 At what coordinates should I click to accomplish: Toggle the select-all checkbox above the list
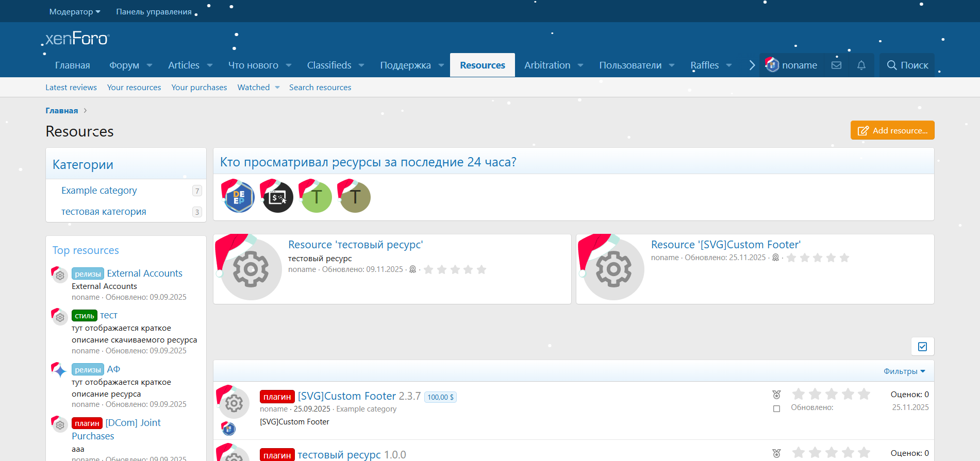click(922, 347)
